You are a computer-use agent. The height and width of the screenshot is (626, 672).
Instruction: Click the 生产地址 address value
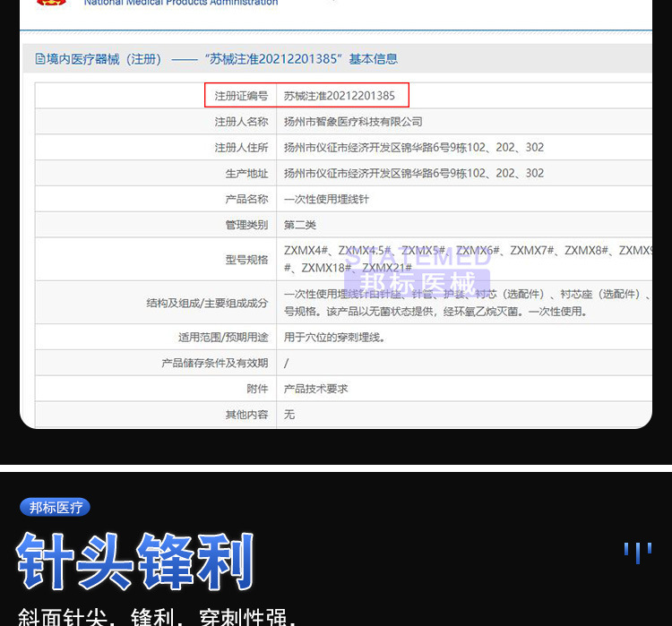(414, 173)
